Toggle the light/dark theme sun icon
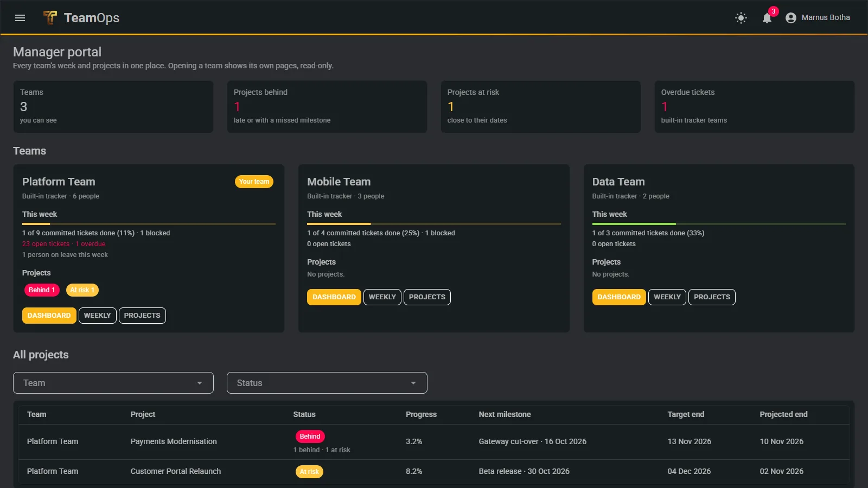868x488 pixels. (741, 18)
